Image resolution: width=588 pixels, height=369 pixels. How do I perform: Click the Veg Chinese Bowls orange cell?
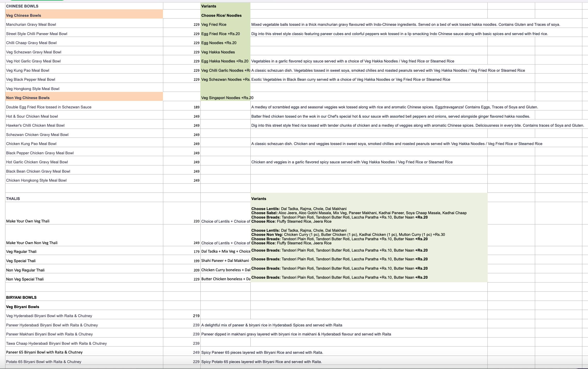[23, 15]
